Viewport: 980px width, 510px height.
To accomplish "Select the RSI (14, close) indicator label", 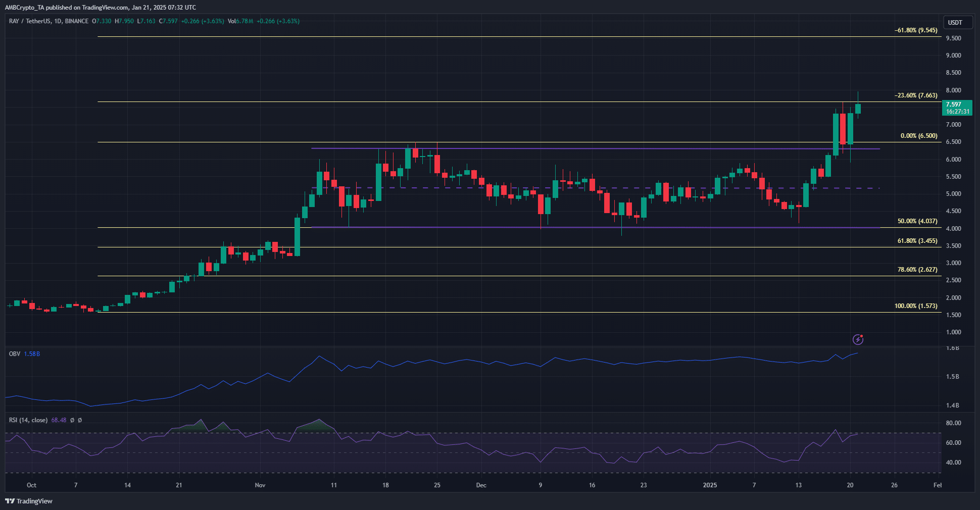I will click(x=28, y=420).
